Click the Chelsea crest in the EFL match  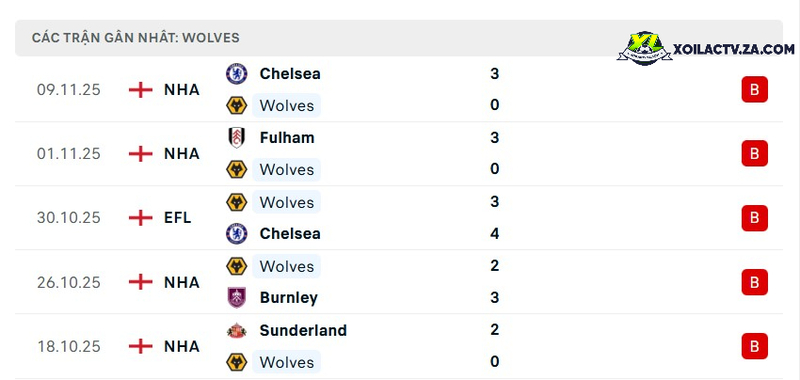237,234
